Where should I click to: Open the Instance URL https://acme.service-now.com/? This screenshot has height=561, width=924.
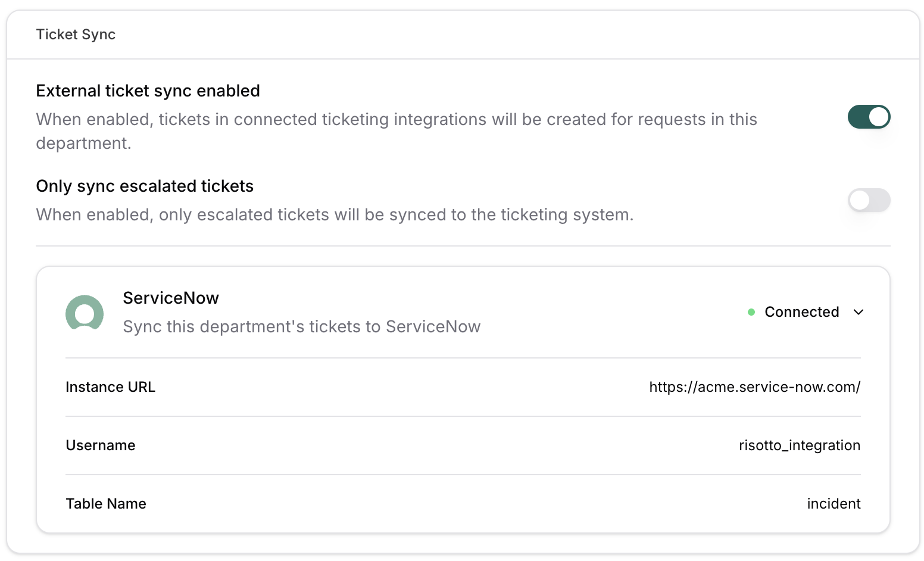tap(754, 387)
